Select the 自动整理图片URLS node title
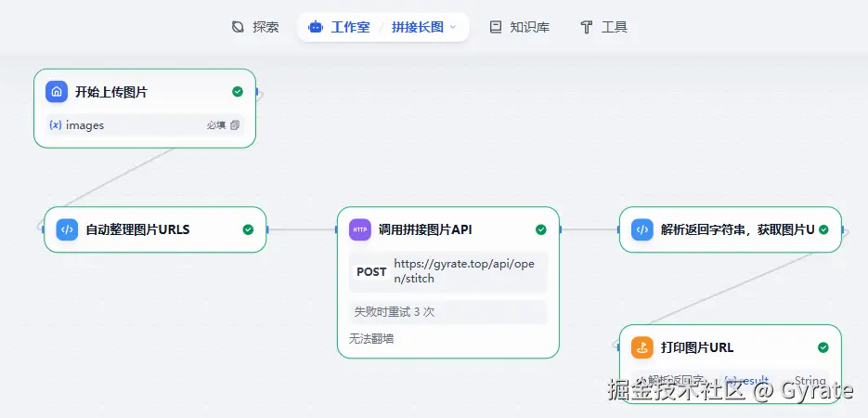The height and width of the screenshot is (418, 868). click(x=137, y=229)
